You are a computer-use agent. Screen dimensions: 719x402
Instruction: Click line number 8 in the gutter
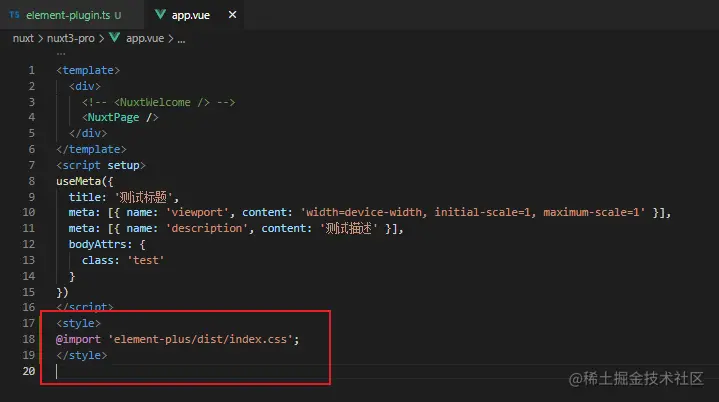click(x=32, y=181)
